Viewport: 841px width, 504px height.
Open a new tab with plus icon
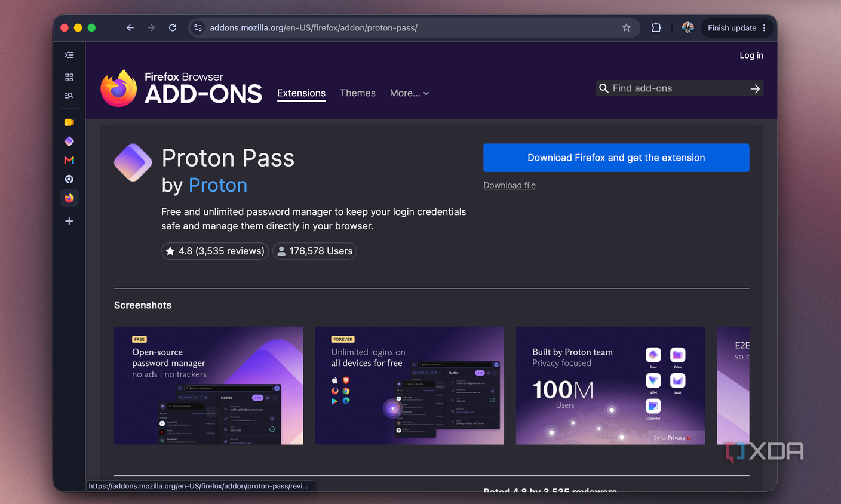pyautogui.click(x=69, y=221)
